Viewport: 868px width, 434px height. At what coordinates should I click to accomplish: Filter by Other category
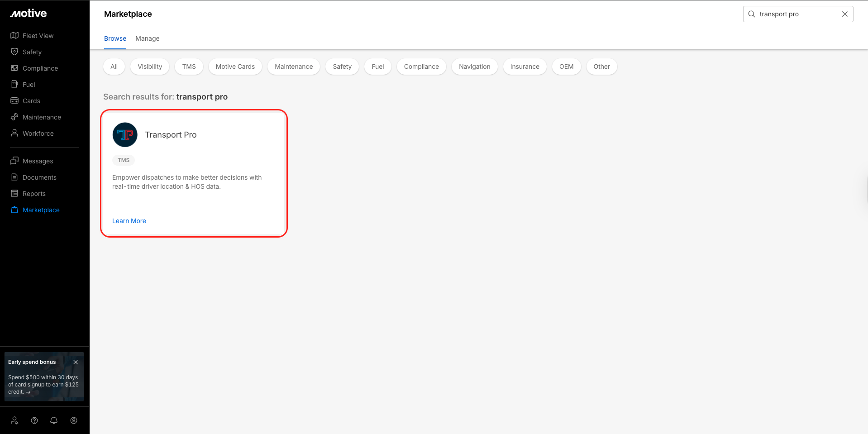[x=602, y=67]
